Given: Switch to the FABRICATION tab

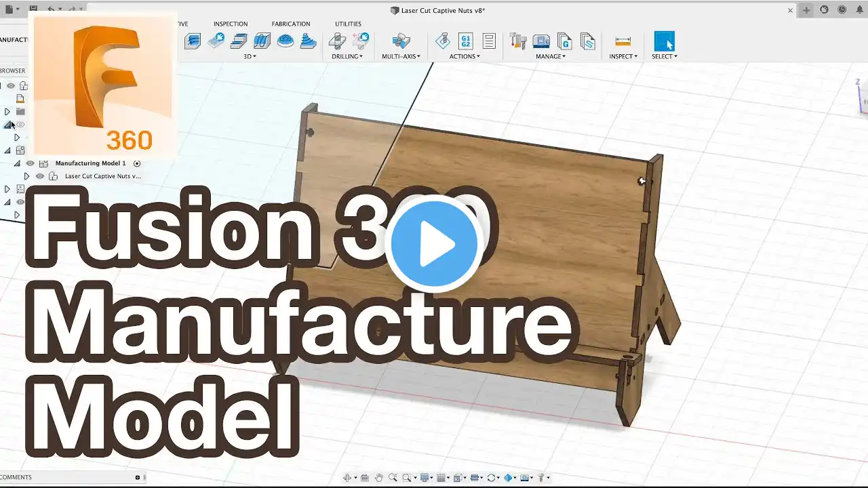Looking at the screenshot, I should pos(291,24).
